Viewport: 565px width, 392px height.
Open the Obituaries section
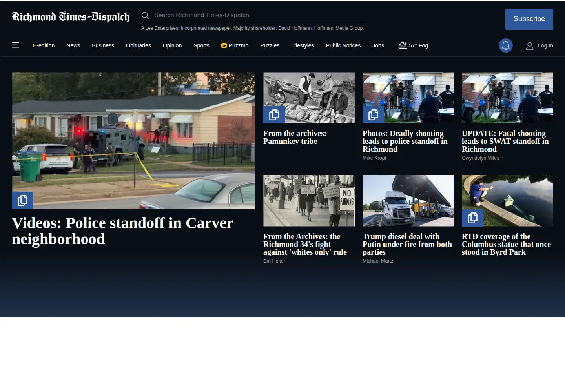pos(139,45)
